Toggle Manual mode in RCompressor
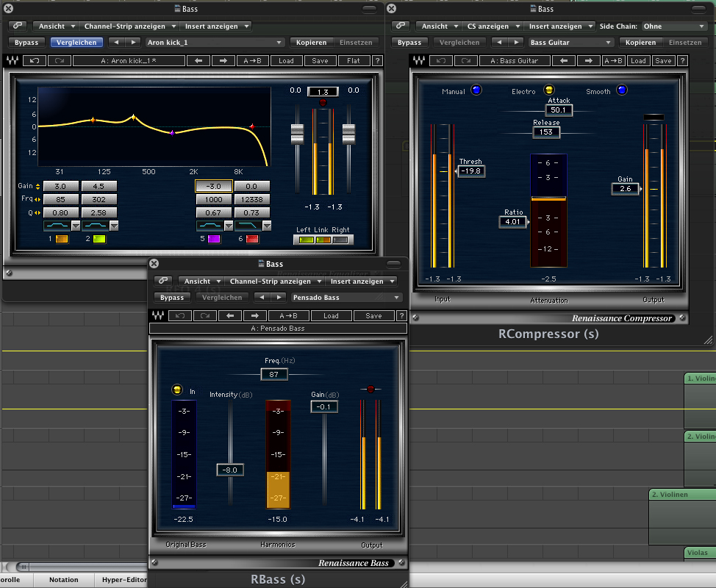Screen dimensions: 716x588 476,90
